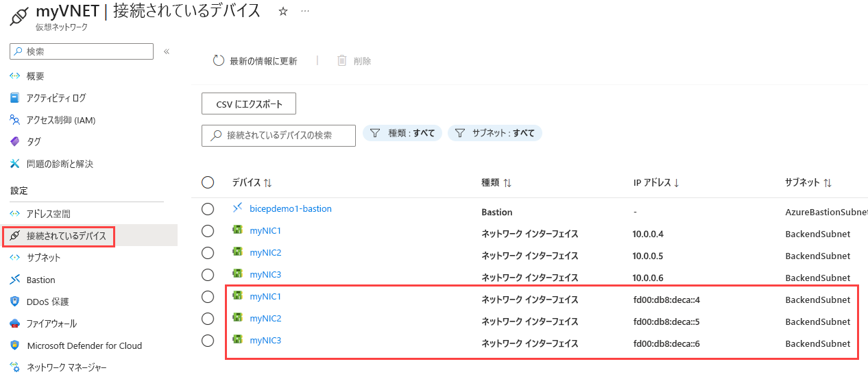Click the DDoS 保護 shield icon
The image size is (868, 377).
coord(15,302)
